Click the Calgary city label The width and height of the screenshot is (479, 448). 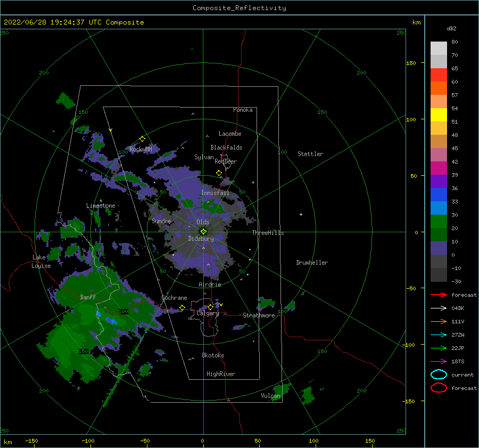[208, 313]
